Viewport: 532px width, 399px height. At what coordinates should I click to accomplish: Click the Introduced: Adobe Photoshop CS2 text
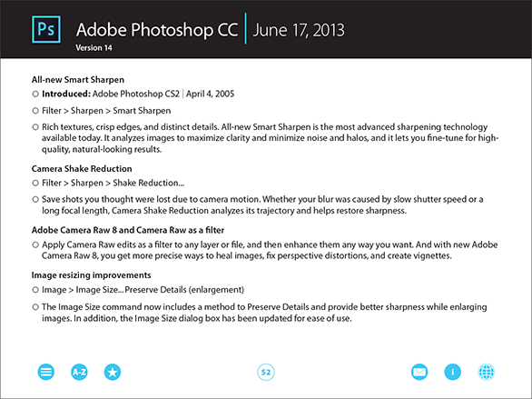(111, 94)
